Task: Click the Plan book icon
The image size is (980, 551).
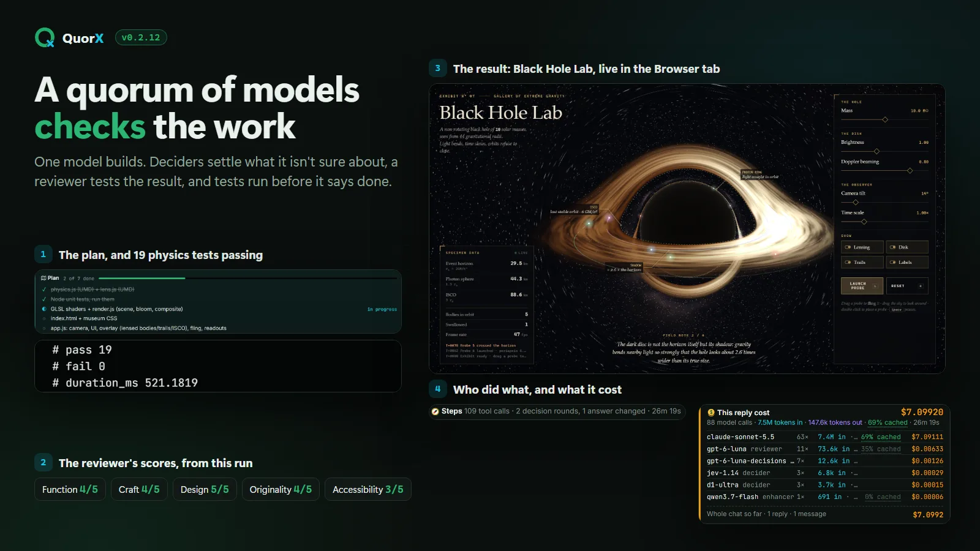Action: 43,278
